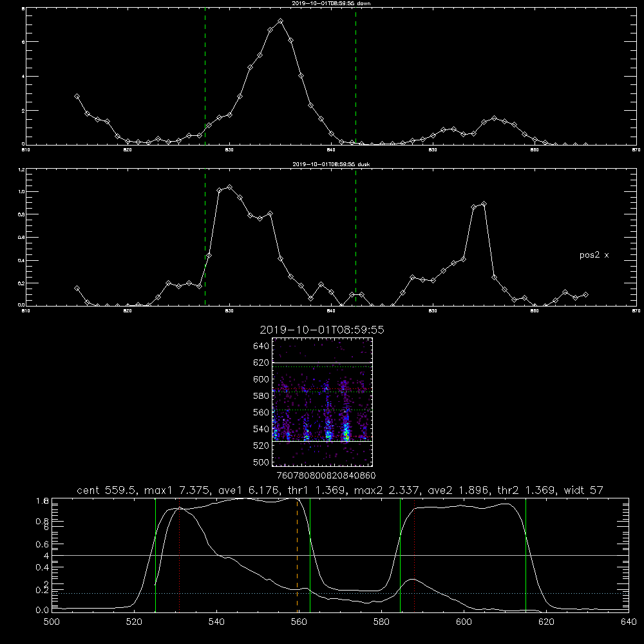Click the right green dashed line in dawn plot

(355, 76)
